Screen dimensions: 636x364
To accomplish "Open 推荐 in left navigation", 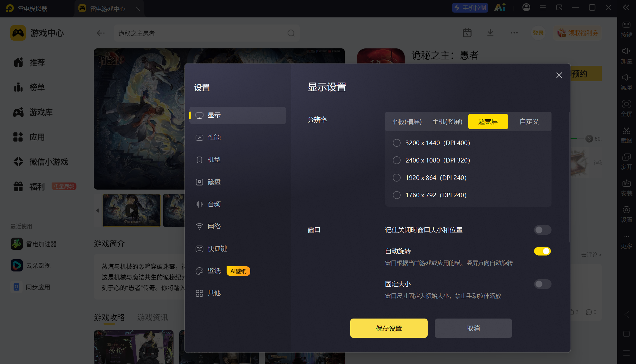I will 29,63.
